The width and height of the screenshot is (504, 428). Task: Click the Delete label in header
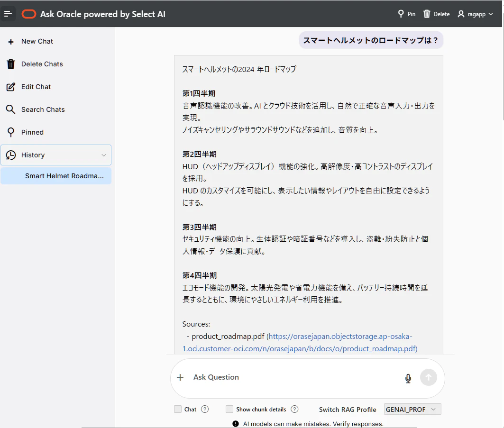(441, 14)
